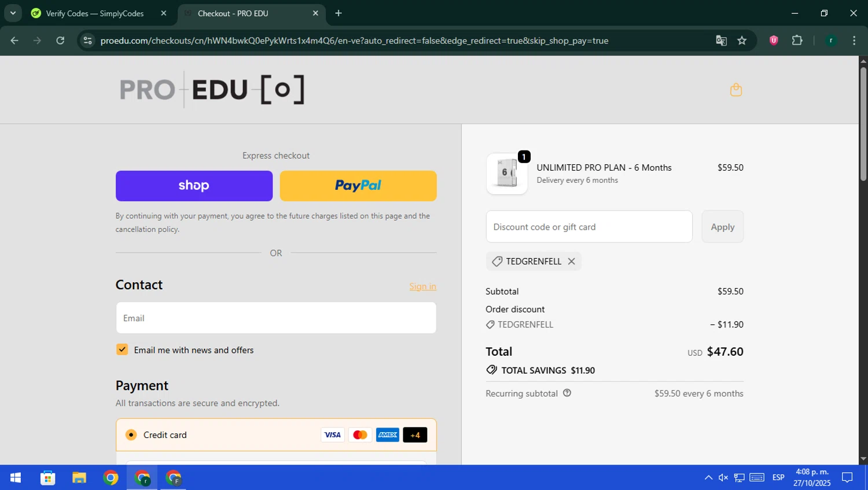
Task: Apply the discount code
Action: point(723,227)
